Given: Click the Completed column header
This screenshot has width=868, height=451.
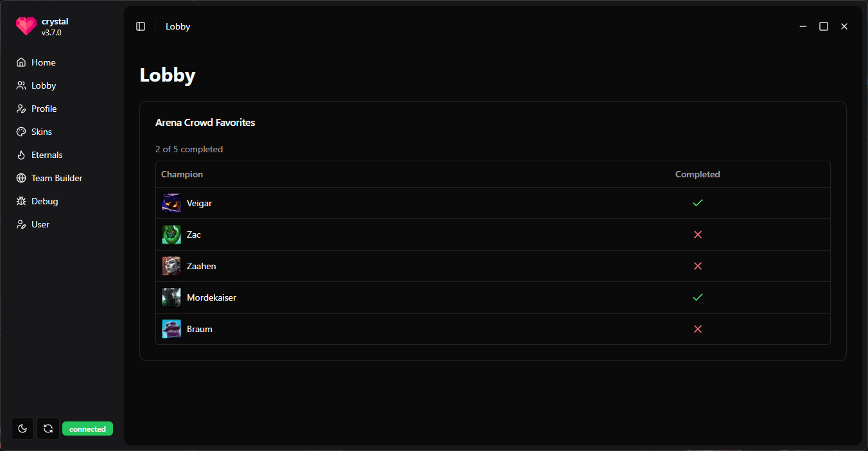Looking at the screenshot, I should [x=697, y=174].
